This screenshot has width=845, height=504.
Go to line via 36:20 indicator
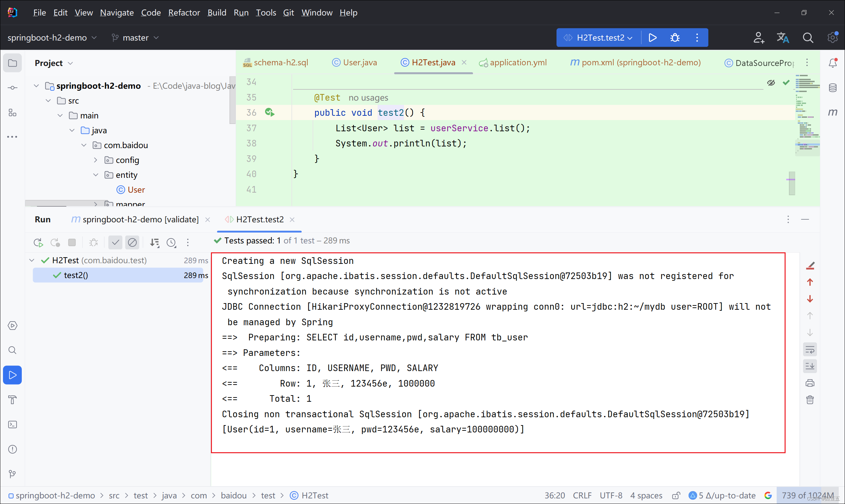click(x=555, y=495)
